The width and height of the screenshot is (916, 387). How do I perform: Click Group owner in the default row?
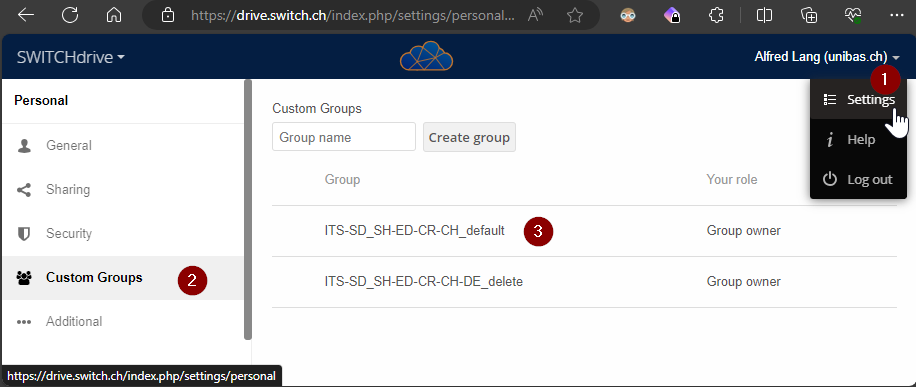pyautogui.click(x=744, y=231)
